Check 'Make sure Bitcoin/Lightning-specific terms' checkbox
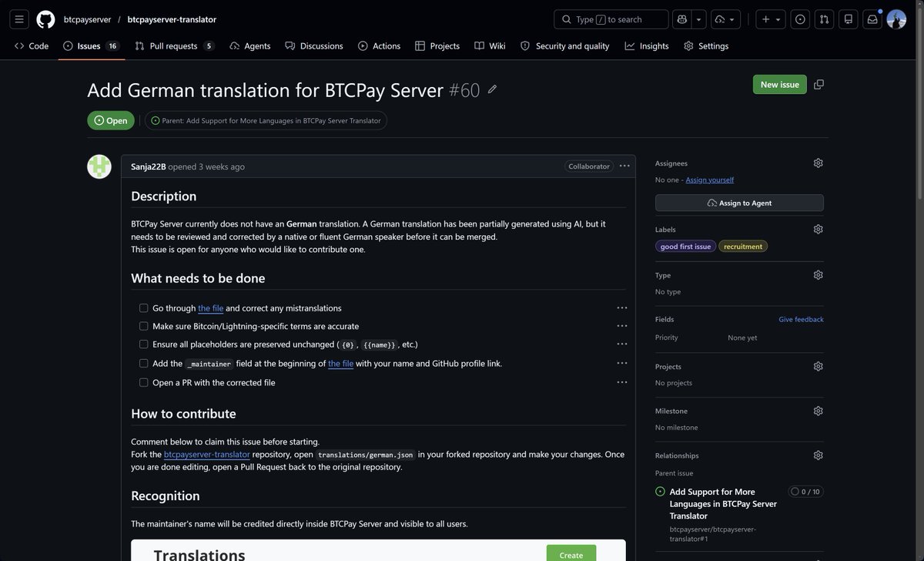Viewport: 924px width, 561px height. pyautogui.click(x=143, y=326)
